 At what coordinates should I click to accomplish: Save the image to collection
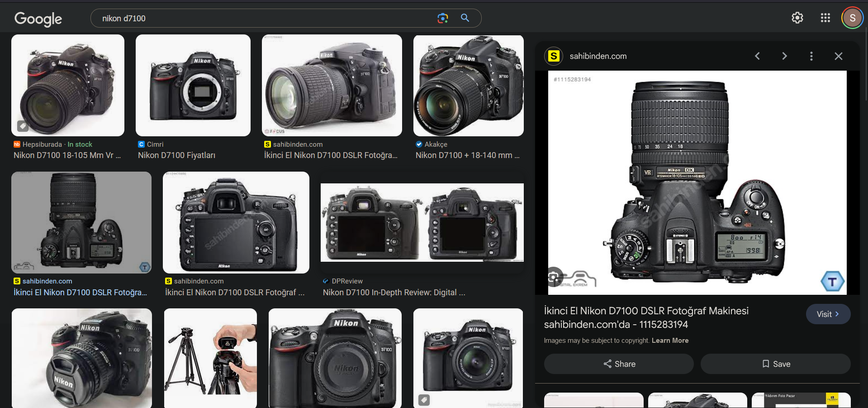775,364
